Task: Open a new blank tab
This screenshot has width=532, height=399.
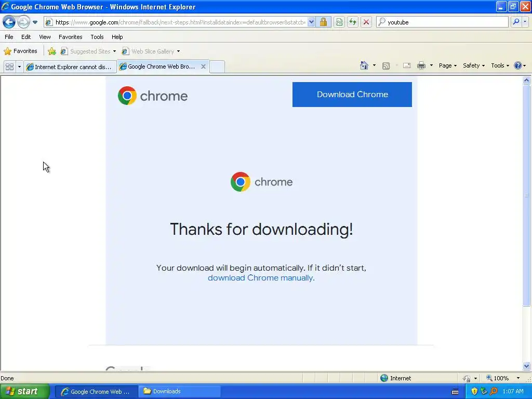Action: (217, 67)
